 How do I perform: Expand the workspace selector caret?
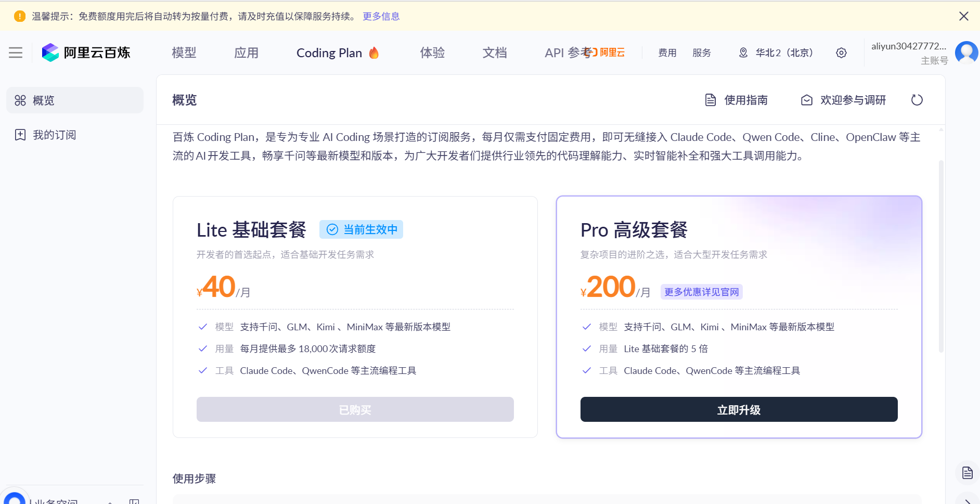tap(110, 502)
